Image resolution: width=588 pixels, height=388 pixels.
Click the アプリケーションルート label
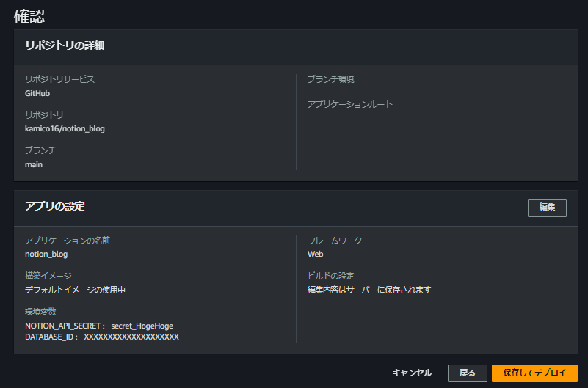coord(350,104)
